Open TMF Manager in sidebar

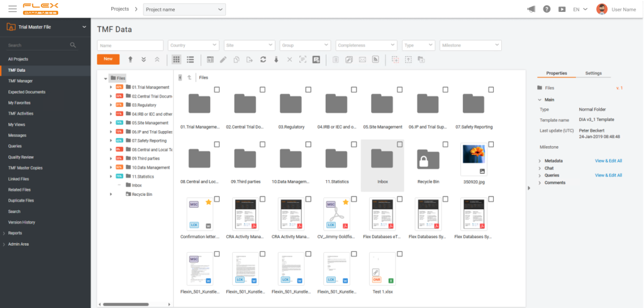pos(21,81)
